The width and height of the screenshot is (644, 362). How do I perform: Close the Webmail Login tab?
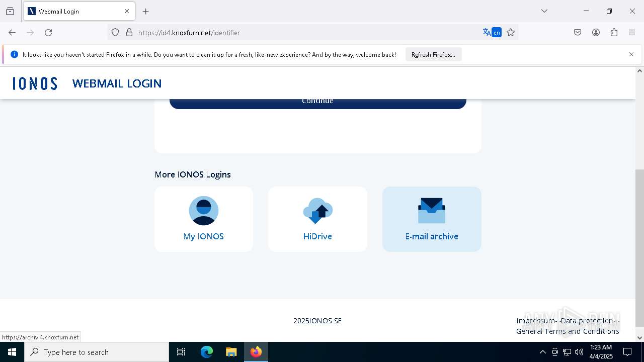coord(127,11)
